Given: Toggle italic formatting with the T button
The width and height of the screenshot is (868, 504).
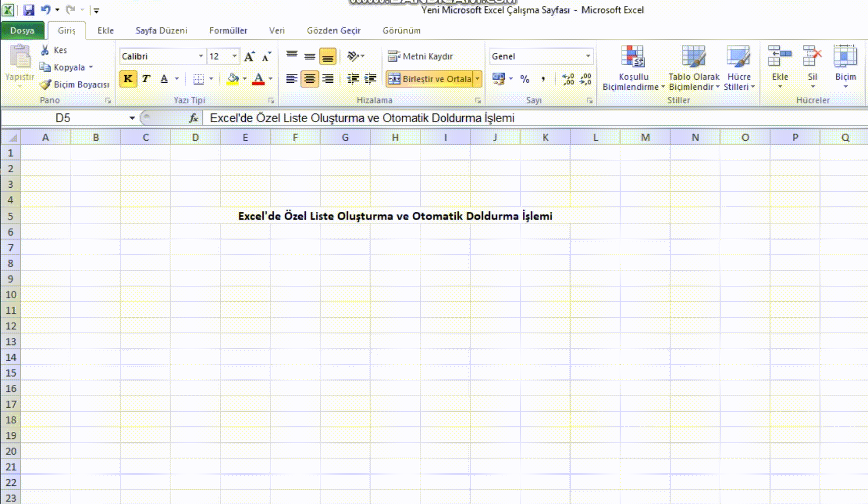Looking at the screenshot, I should click(146, 79).
